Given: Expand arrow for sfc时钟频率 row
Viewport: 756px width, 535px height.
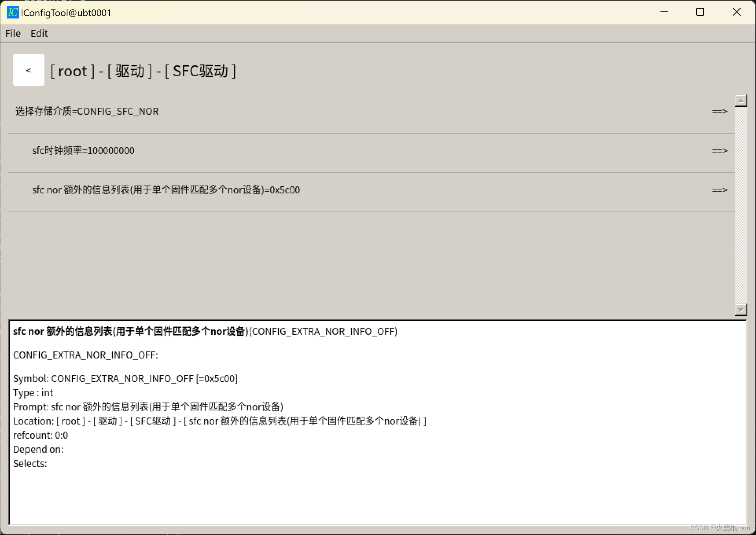Looking at the screenshot, I should click(x=719, y=151).
